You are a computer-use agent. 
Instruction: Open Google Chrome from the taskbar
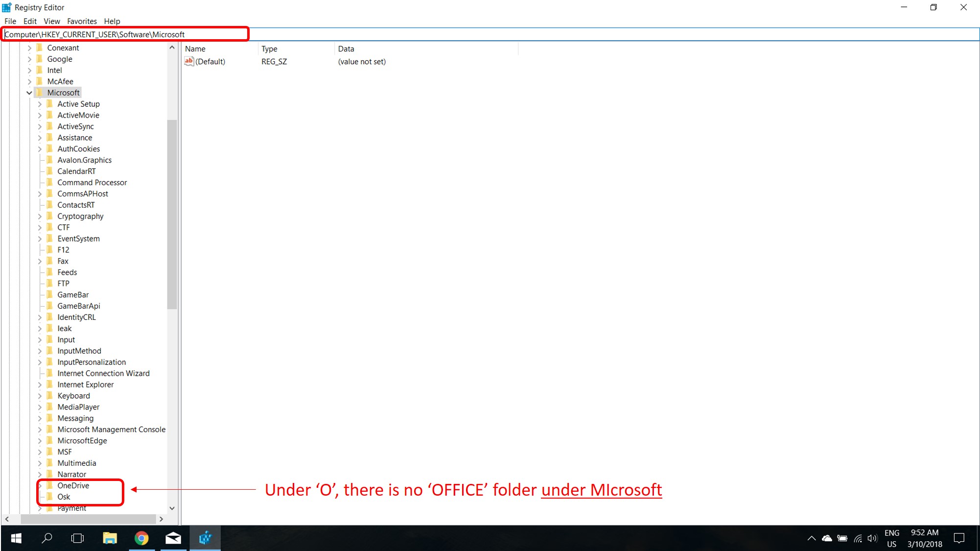(141, 538)
